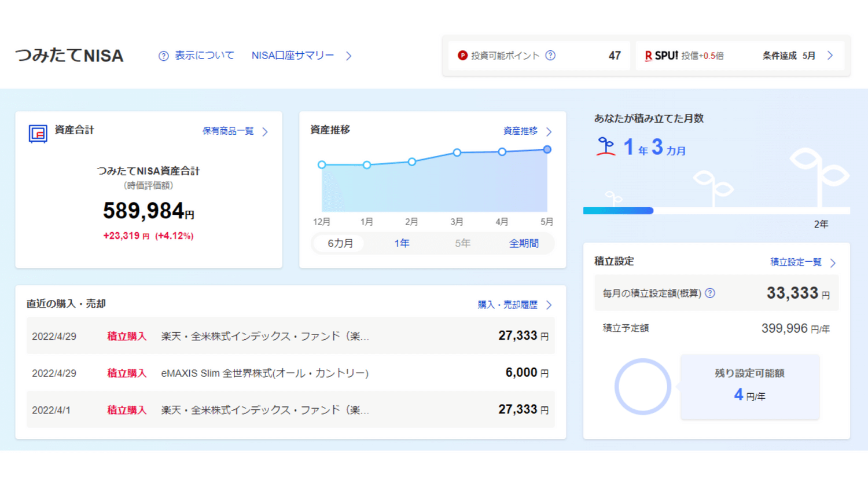Click the red sprout icon by 1年3カ月

pyautogui.click(x=606, y=146)
